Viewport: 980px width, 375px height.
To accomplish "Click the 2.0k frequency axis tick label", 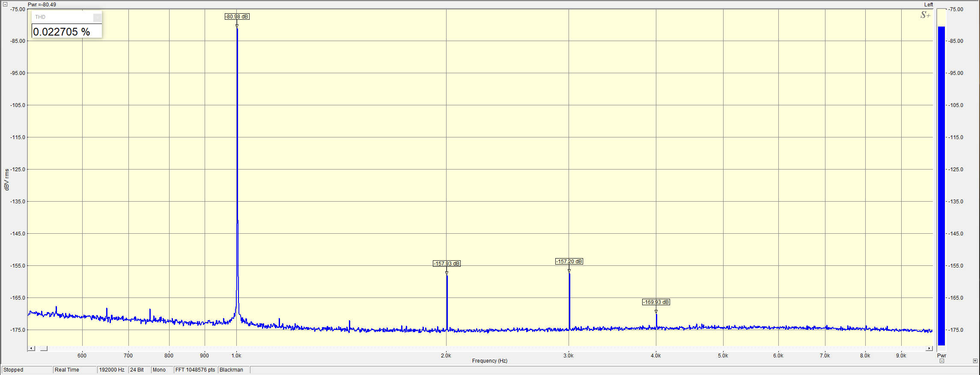I will pos(446,356).
